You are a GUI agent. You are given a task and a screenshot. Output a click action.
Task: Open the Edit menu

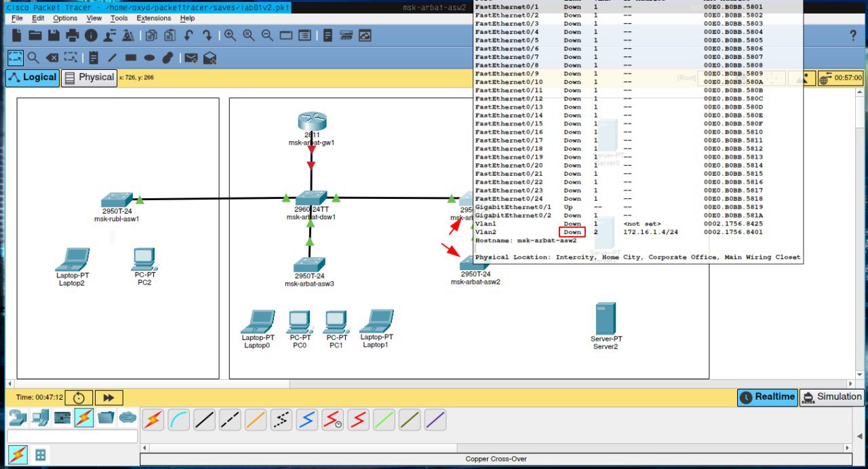[38, 18]
